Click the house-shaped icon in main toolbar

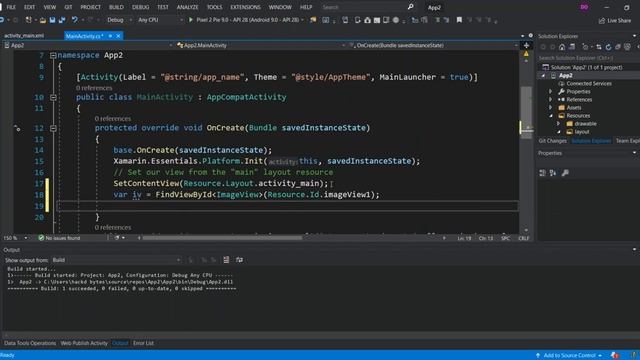[367, 20]
